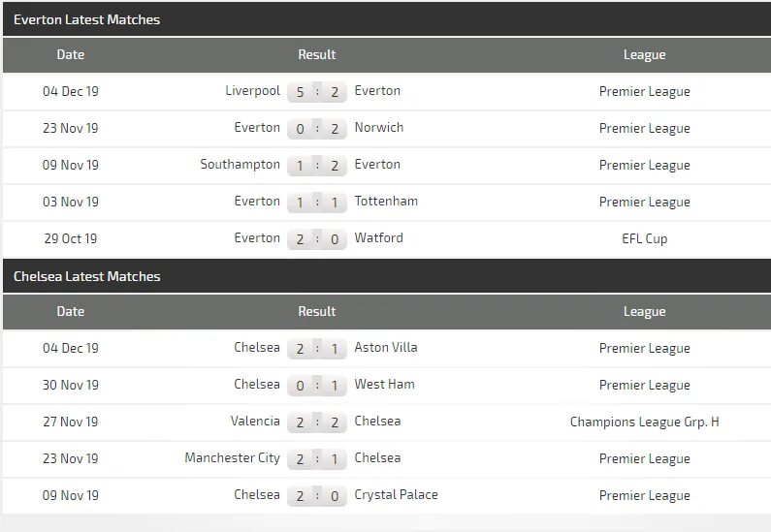Click the 5 : 2 score for Liverpool vs Everton
771x532 pixels.
pyautogui.click(x=317, y=92)
